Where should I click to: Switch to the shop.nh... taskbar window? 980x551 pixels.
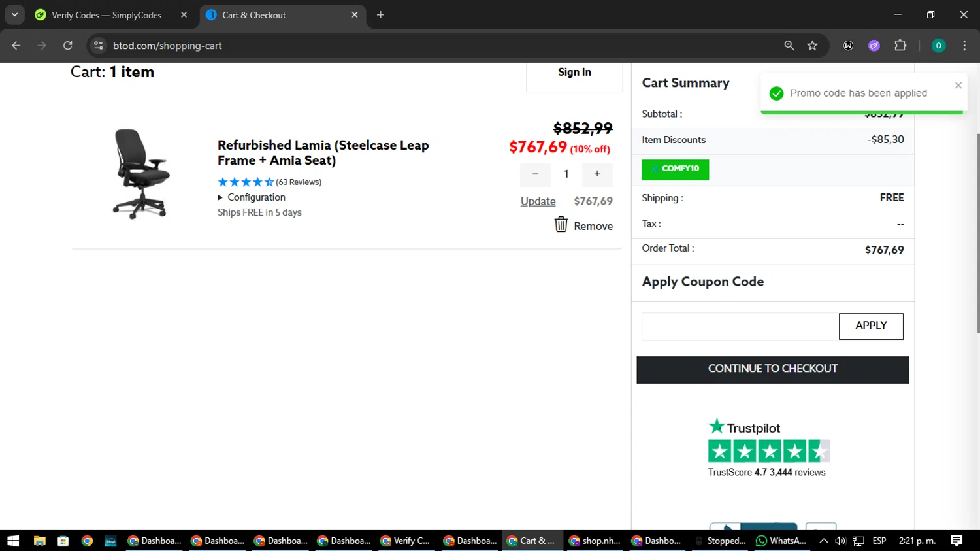click(x=596, y=541)
